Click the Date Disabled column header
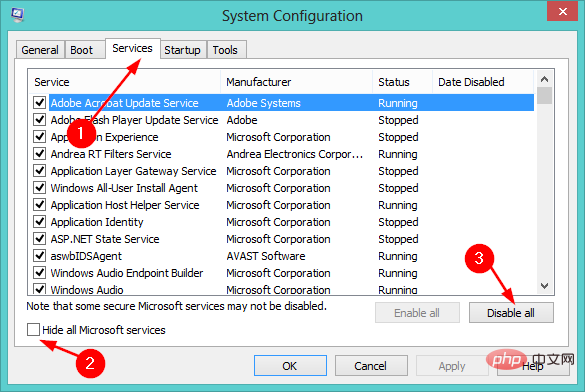This screenshot has width=585, height=392. point(483,82)
